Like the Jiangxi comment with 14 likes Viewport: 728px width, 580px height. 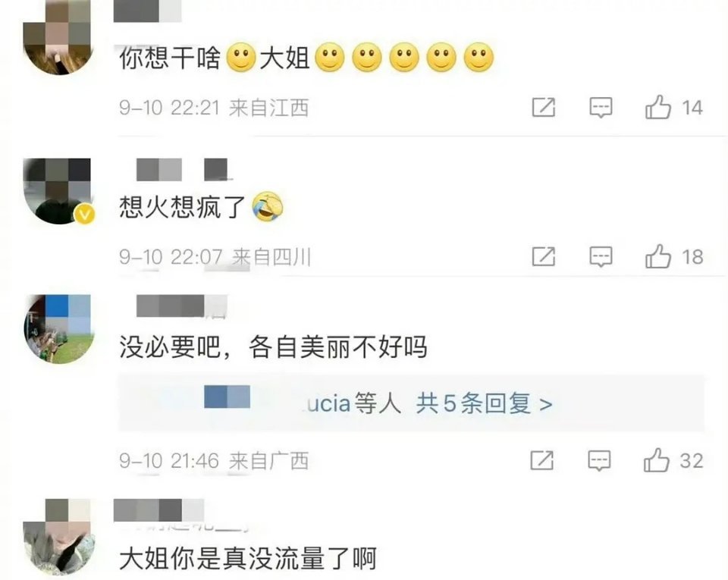pyautogui.click(x=658, y=107)
